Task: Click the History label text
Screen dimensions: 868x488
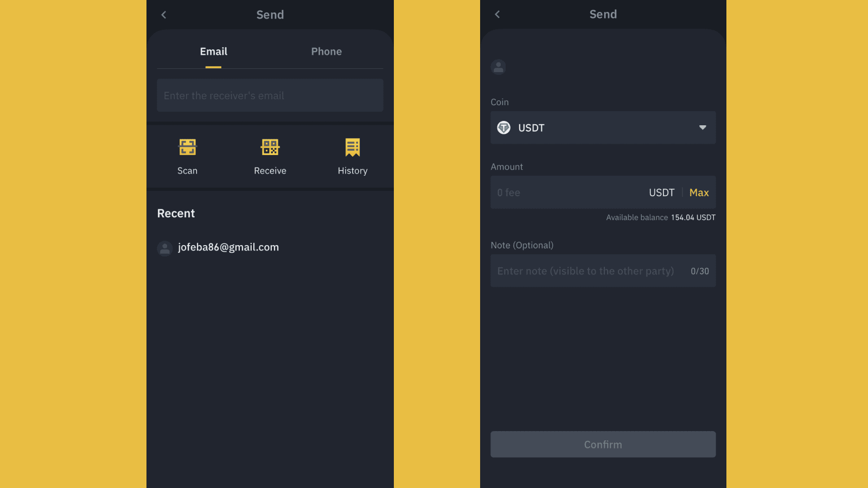Action: [x=353, y=171]
